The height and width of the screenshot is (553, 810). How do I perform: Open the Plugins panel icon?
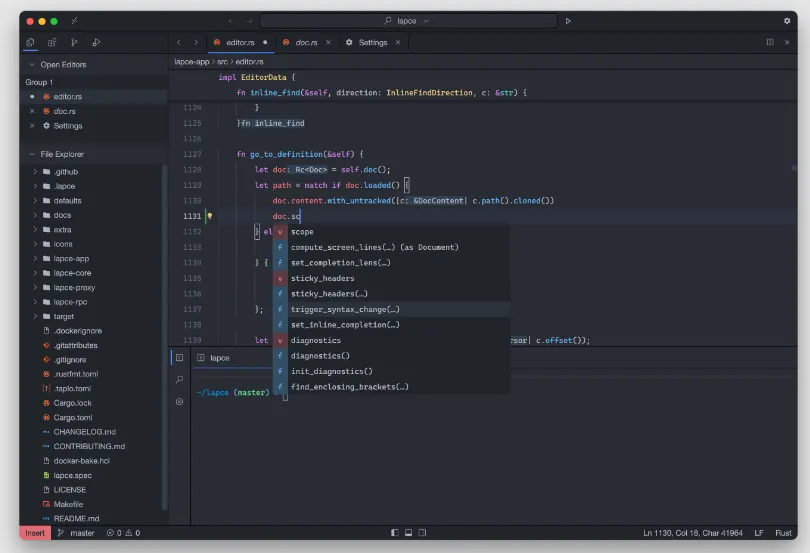pos(52,42)
